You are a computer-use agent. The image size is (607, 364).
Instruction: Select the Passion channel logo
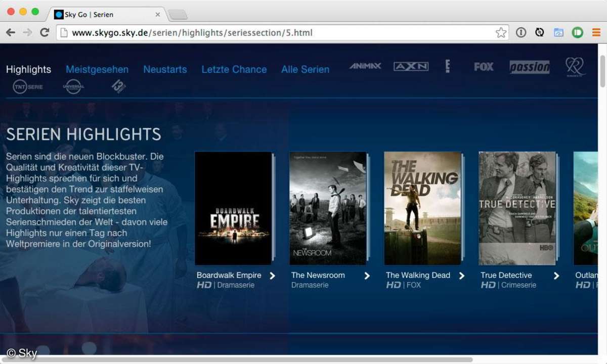529,67
